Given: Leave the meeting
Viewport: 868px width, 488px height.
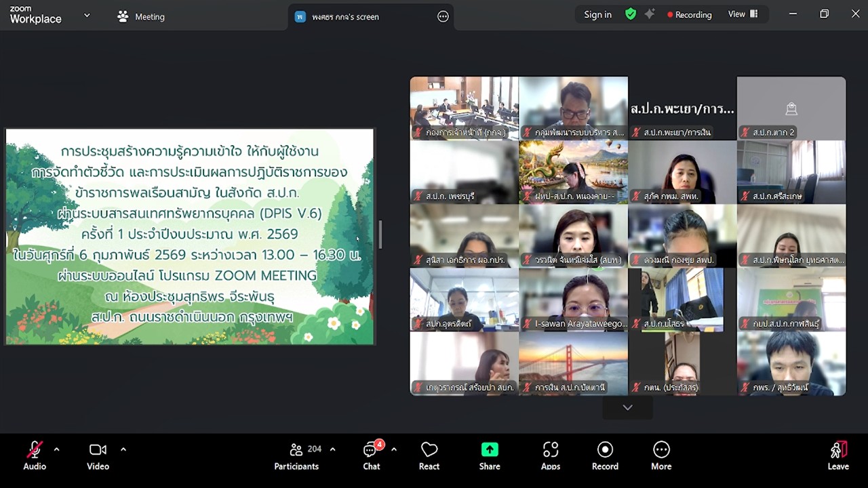Looking at the screenshot, I should pos(837,455).
